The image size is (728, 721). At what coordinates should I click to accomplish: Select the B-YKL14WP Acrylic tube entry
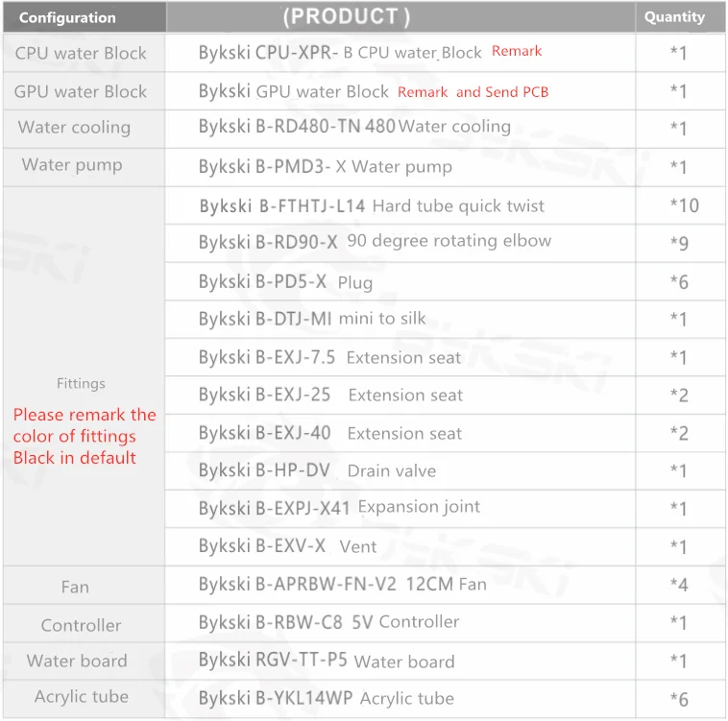pos(327,698)
